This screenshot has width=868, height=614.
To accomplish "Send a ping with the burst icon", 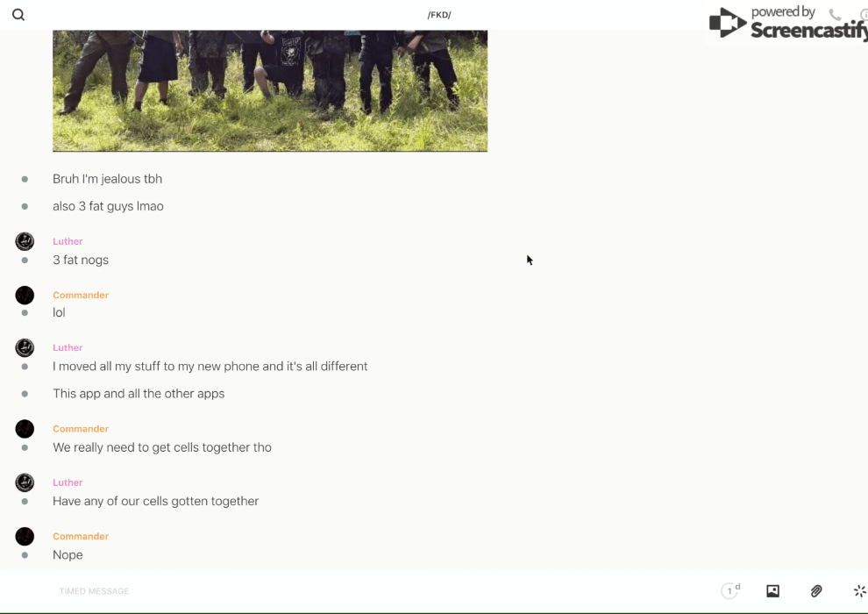I will coord(859,591).
